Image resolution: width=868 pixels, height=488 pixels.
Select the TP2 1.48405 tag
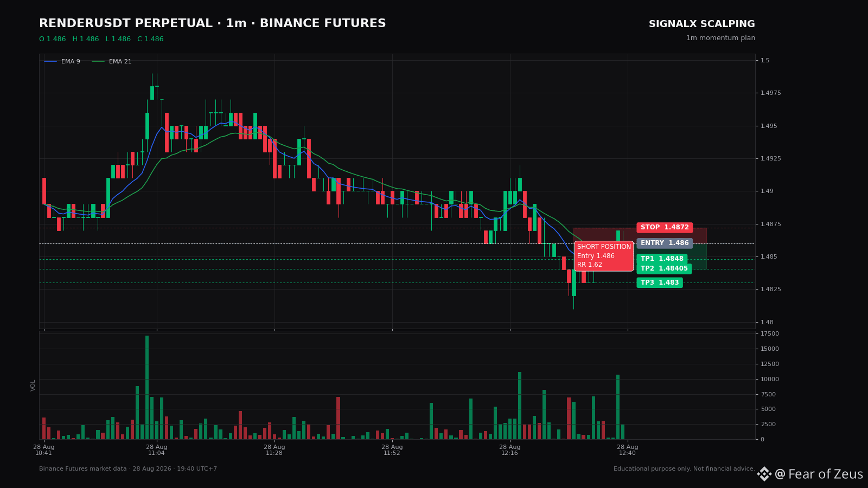[664, 269]
